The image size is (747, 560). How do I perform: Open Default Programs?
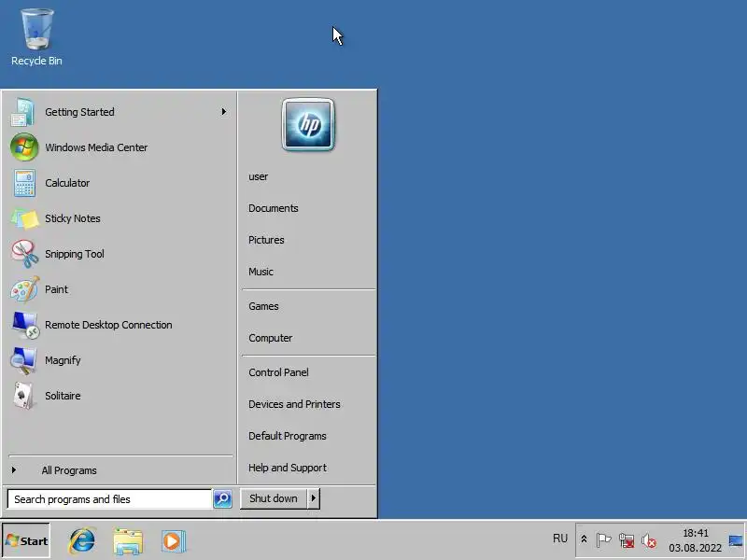[x=288, y=436]
